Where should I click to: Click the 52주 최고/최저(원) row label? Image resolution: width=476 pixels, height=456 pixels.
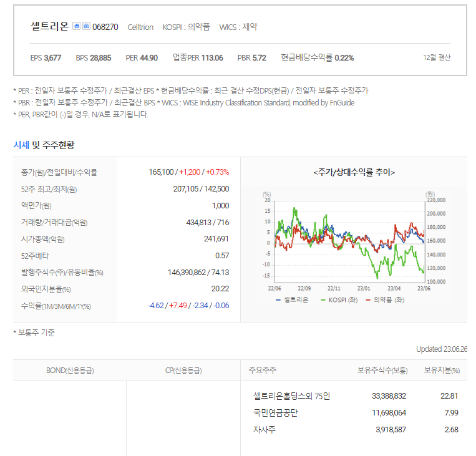pyautogui.click(x=49, y=190)
